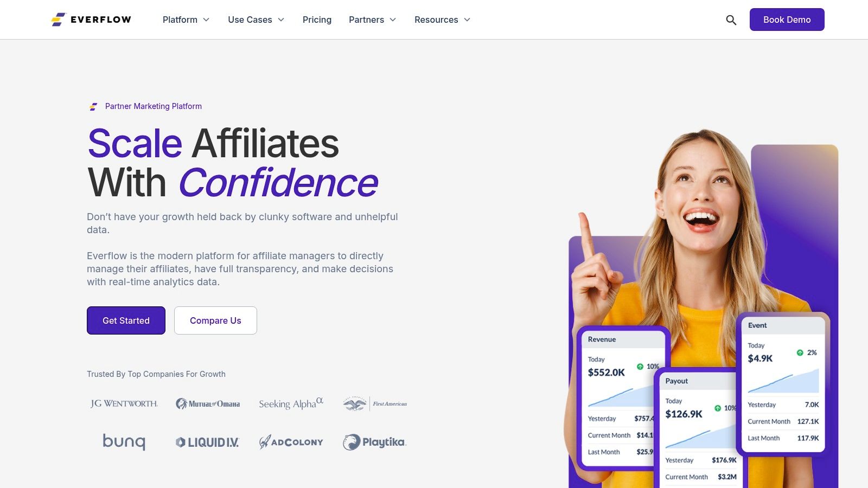Click the Playtika logo
Screen dimensions: 868x488
pos(374,442)
